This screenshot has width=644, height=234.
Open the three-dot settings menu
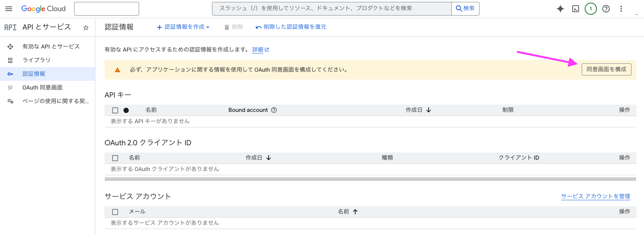click(x=621, y=9)
